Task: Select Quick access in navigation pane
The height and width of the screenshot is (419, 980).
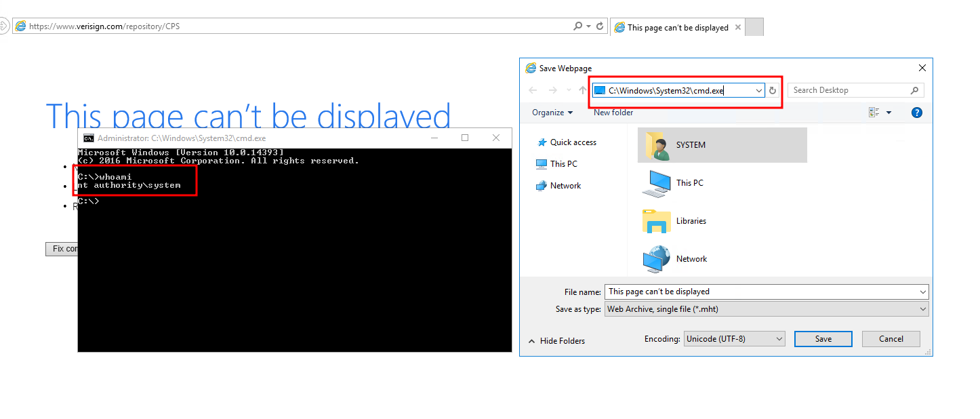Action: pyautogui.click(x=573, y=142)
